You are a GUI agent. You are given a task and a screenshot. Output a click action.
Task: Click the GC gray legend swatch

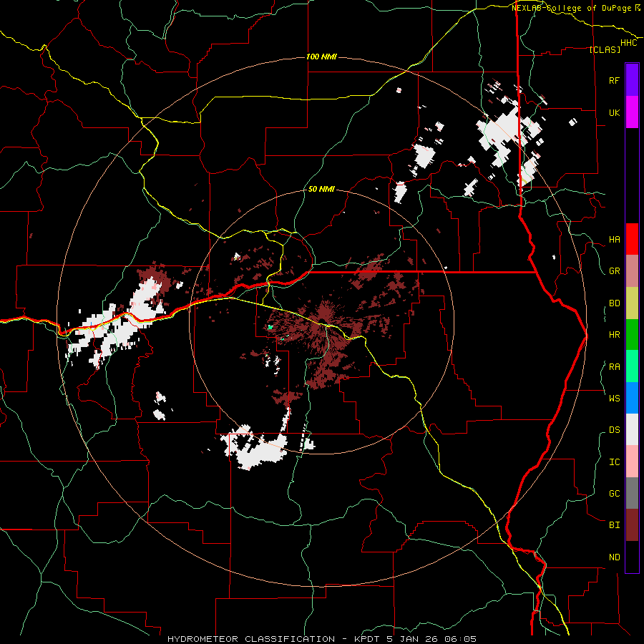[632, 493]
